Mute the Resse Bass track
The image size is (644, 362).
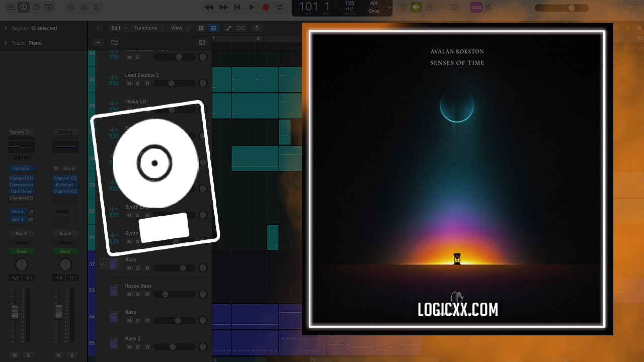(129, 294)
